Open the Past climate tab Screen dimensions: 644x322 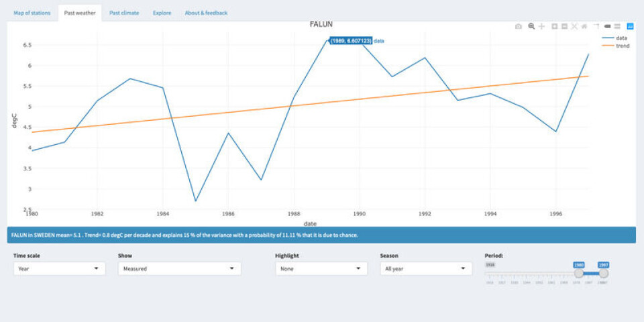point(124,13)
